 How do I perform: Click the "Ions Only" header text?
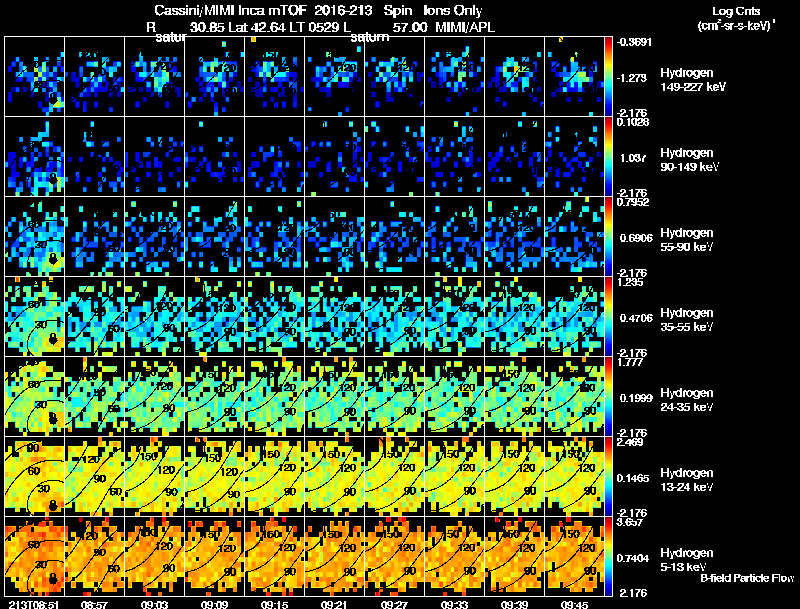pyautogui.click(x=453, y=11)
